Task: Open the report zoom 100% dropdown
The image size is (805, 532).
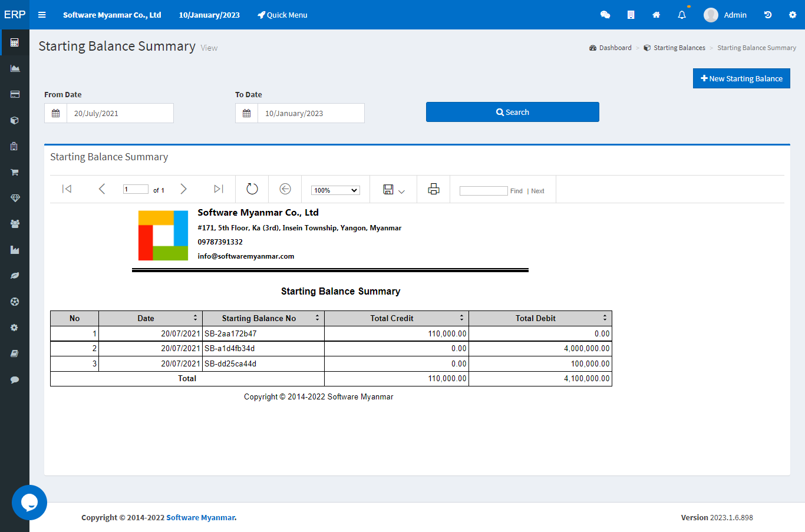Action: (335, 190)
